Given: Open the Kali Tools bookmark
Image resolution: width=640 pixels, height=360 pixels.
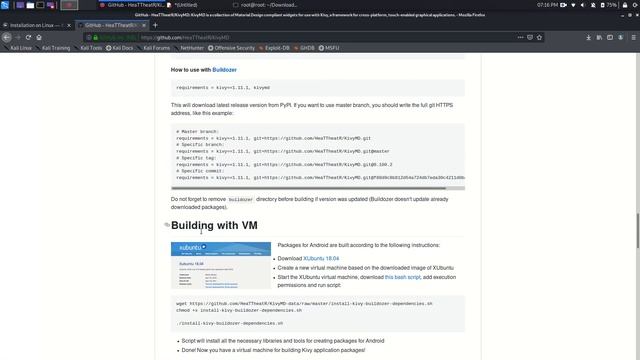Looking at the screenshot, I should click(88, 48).
